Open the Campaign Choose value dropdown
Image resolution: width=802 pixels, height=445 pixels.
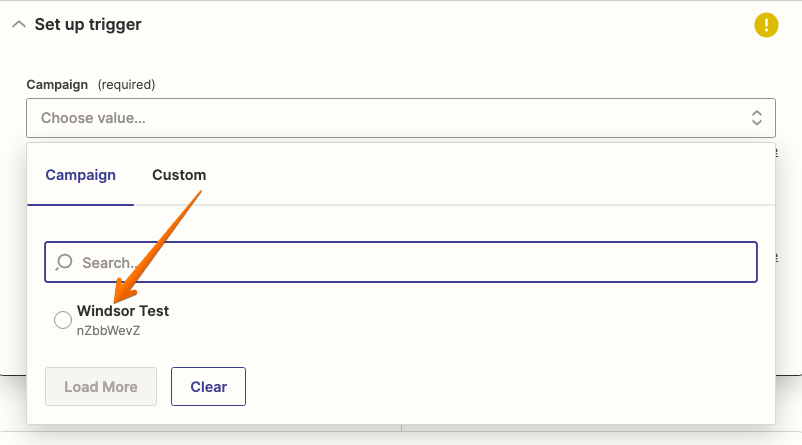tap(400, 118)
